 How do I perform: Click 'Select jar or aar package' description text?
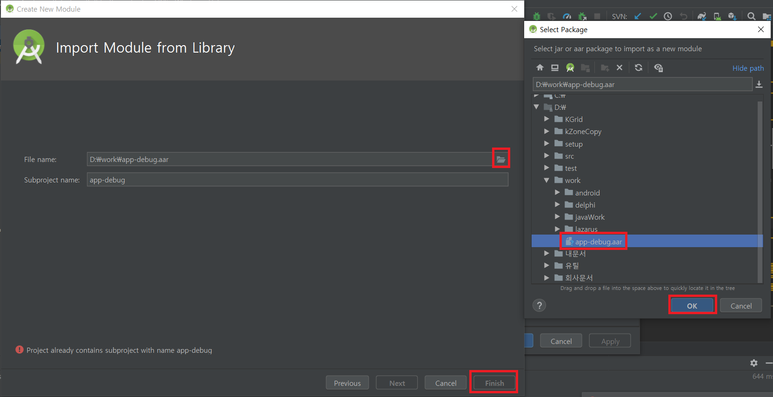click(x=618, y=49)
